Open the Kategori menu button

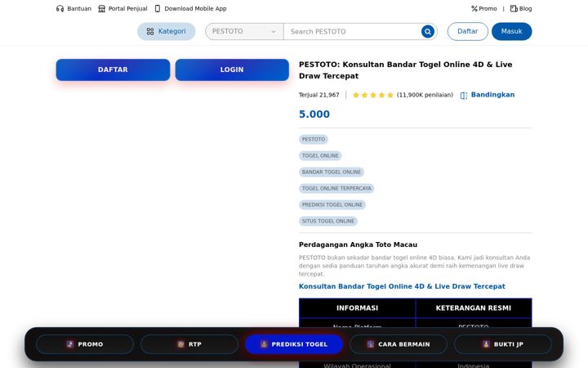166,32
